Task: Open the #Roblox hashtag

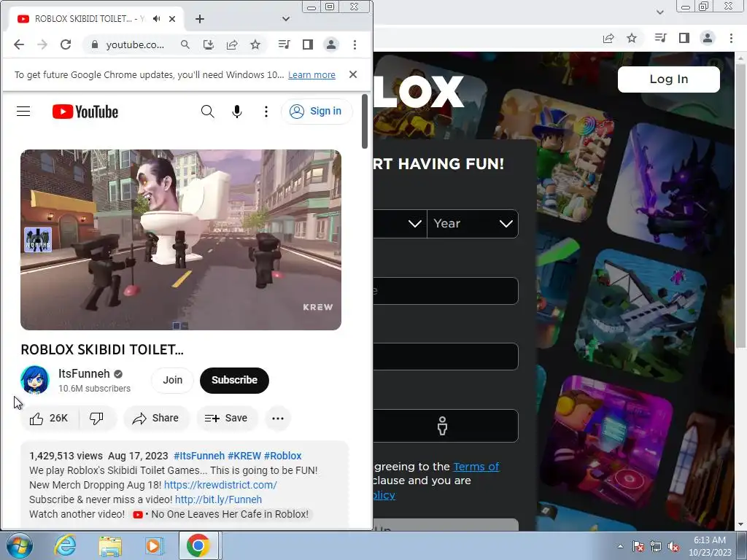Action: (283, 456)
